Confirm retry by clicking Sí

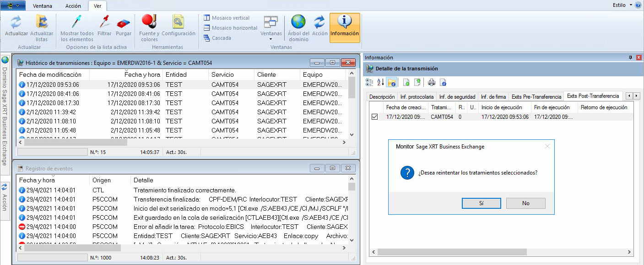coord(481,203)
